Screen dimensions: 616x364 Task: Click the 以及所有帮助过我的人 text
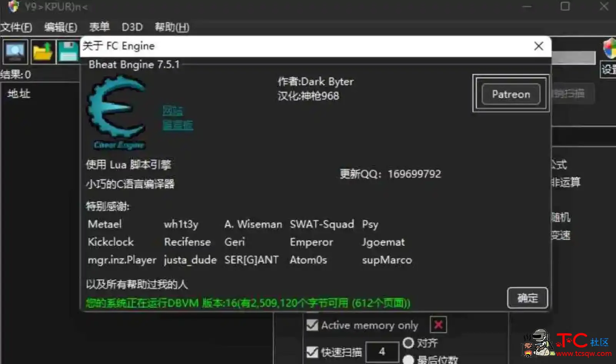point(137,284)
